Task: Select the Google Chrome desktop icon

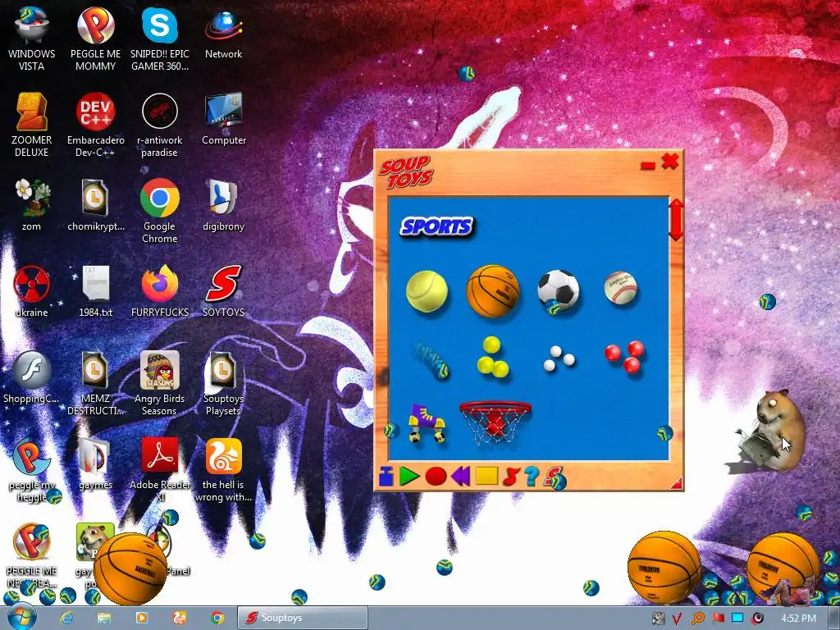Action: pos(160,211)
